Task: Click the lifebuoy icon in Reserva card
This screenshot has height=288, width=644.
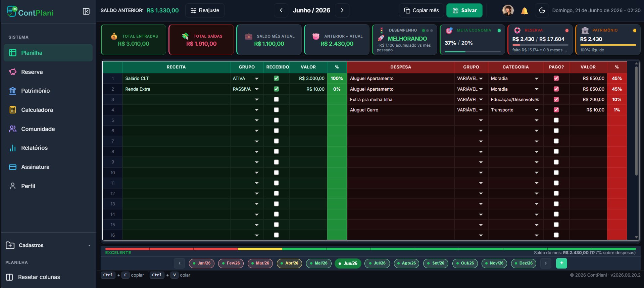Action: click(x=517, y=30)
